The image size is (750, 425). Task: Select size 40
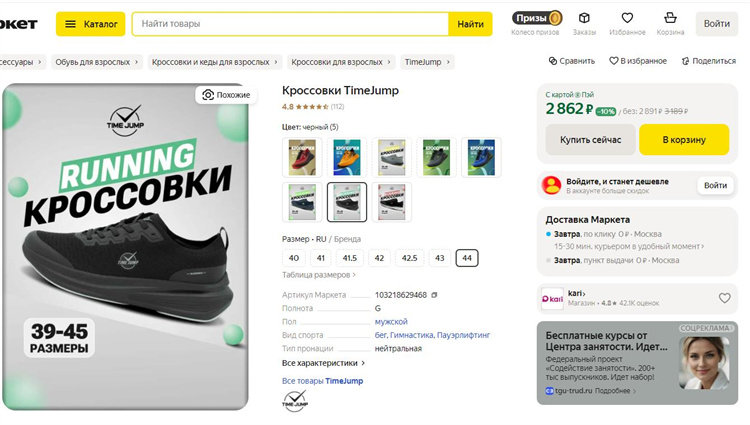tap(294, 258)
